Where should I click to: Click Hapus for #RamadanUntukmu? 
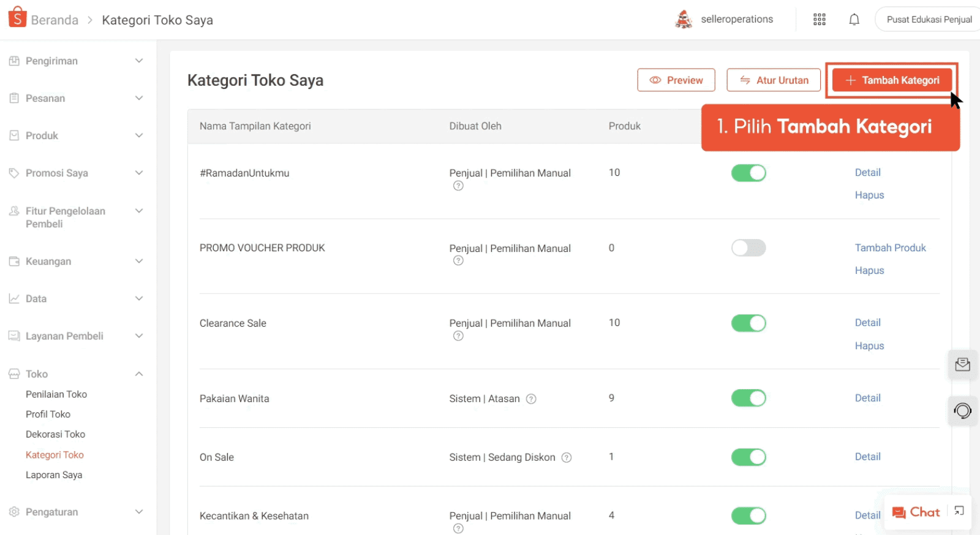click(870, 195)
